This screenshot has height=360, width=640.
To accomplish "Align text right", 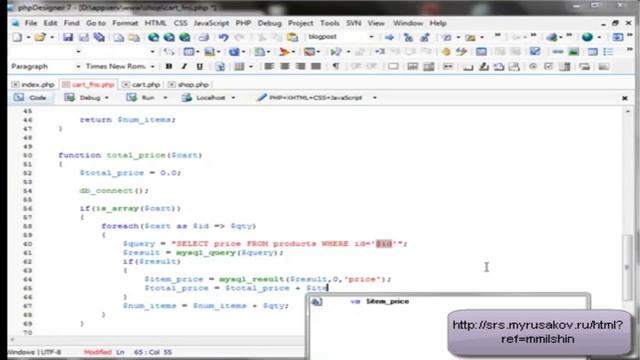I will click(x=300, y=66).
